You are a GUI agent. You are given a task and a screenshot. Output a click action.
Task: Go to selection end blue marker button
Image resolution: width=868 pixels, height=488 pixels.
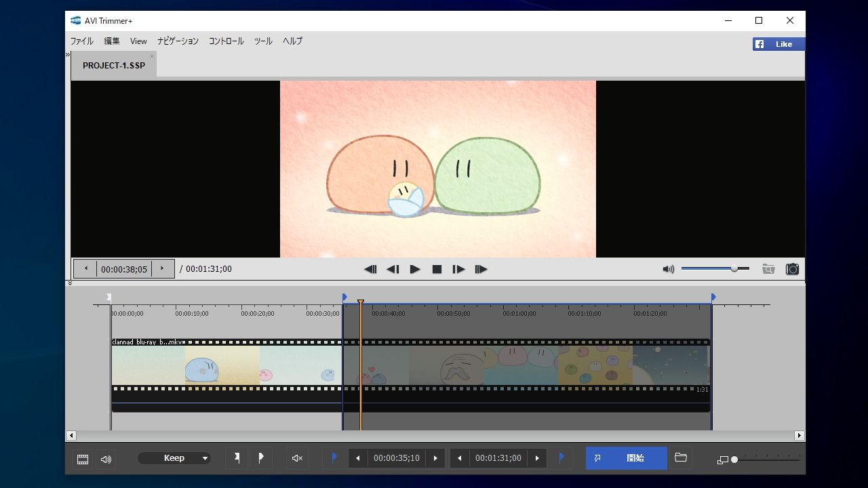pyautogui.click(x=561, y=458)
